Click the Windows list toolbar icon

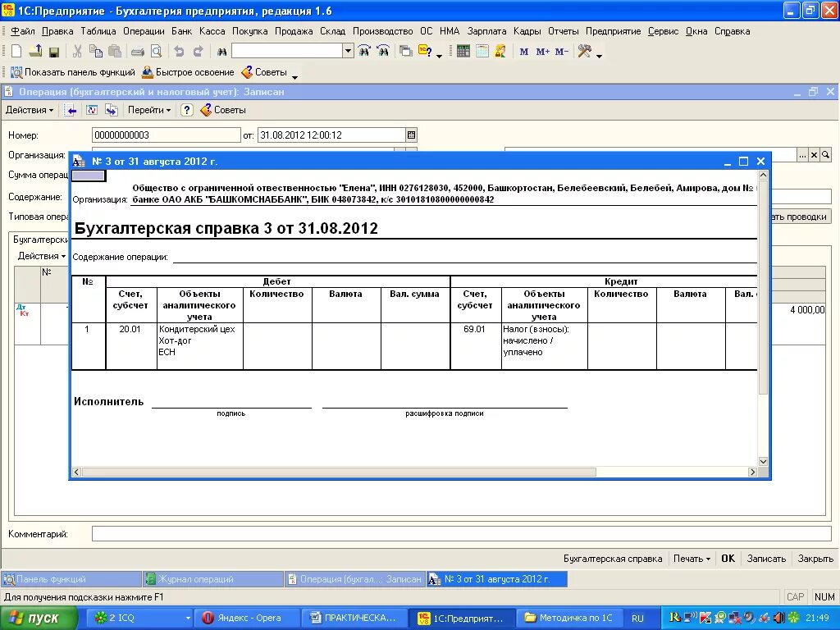click(x=406, y=52)
